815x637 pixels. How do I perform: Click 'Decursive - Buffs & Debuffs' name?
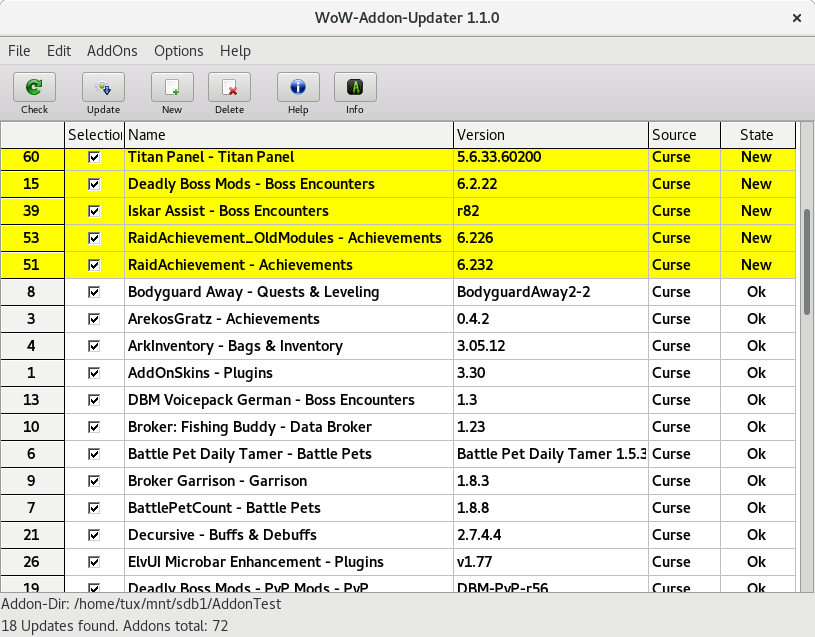coord(222,535)
